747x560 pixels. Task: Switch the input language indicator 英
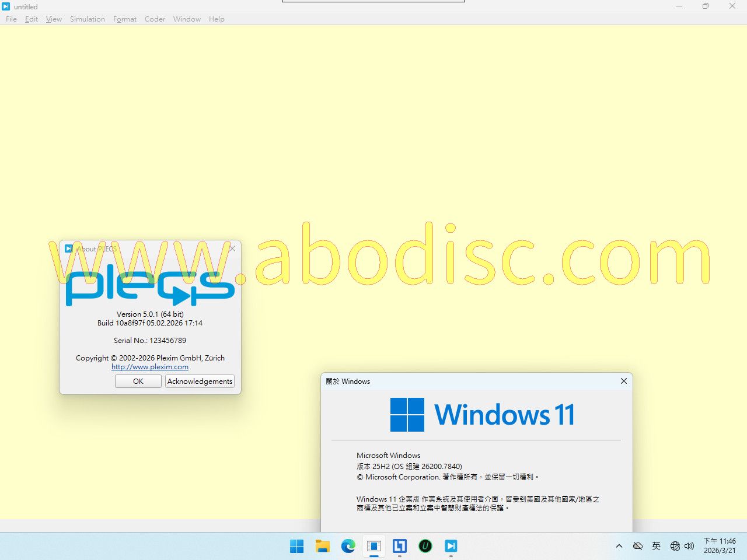coord(657,546)
